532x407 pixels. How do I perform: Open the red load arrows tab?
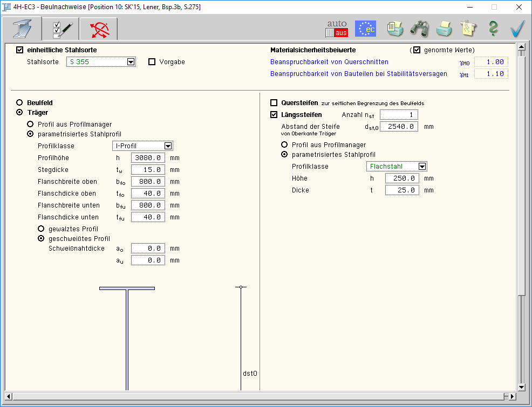[99, 29]
